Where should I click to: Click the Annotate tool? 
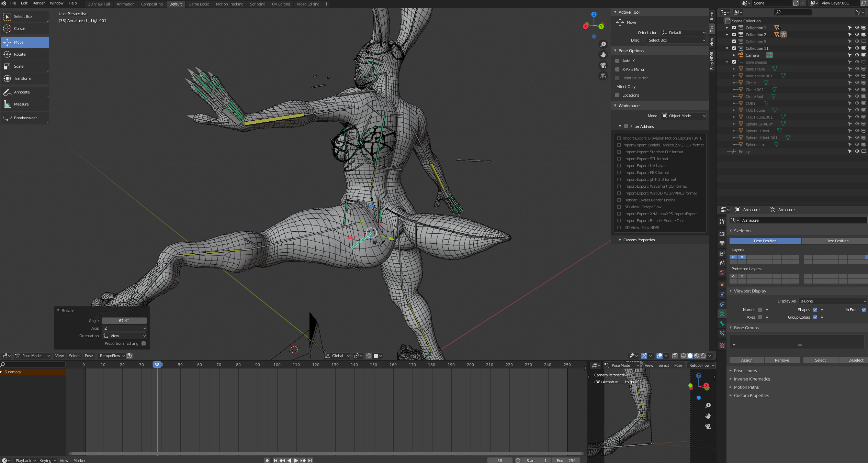click(22, 92)
